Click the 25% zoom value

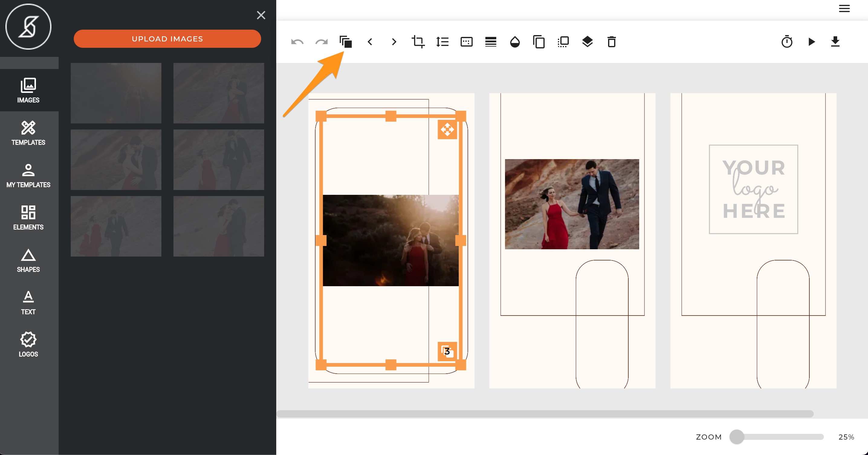tap(846, 437)
